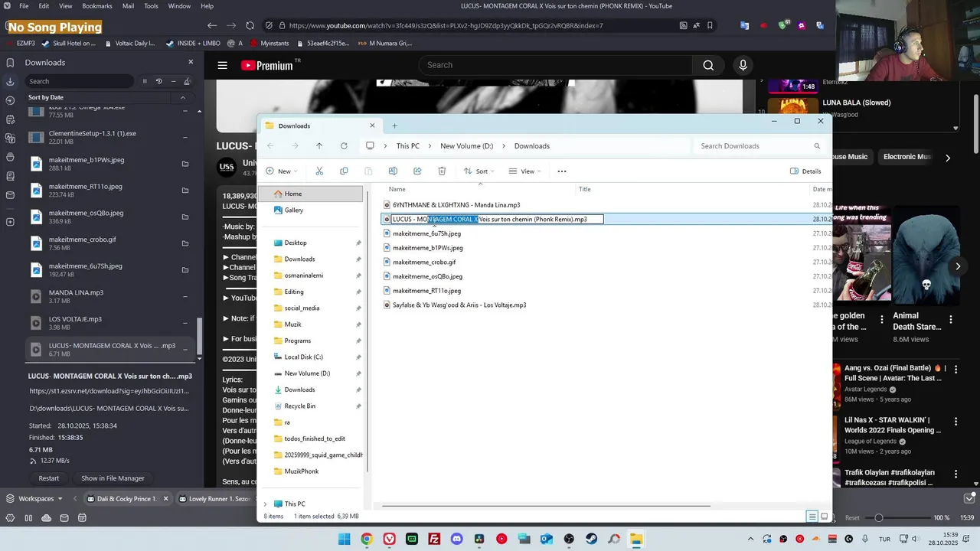Open the Mail menu in Vivaldi
Image resolution: width=980 pixels, height=551 pixels.
pyautogui.click(x=128, y=6)
